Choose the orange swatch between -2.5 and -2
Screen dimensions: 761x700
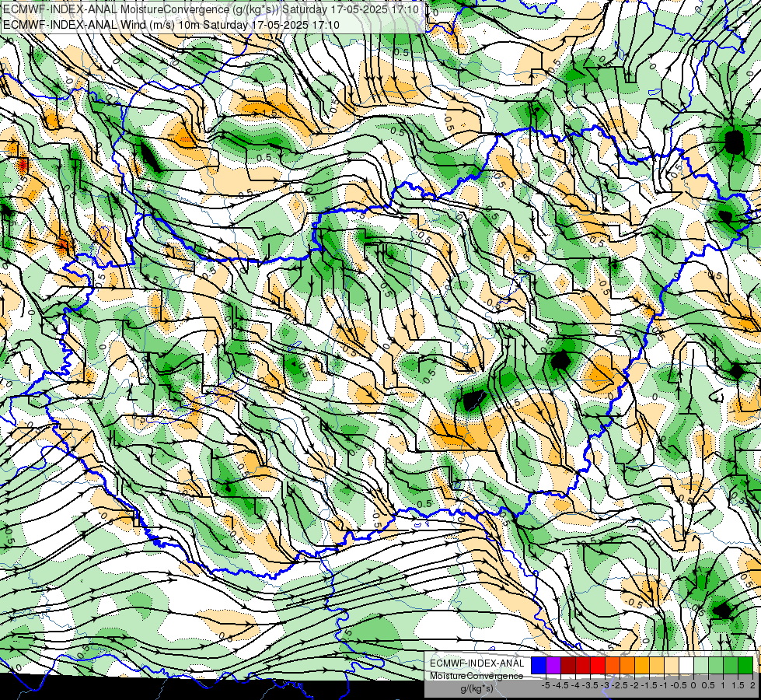pyautogui.click(x=627, y=665)
